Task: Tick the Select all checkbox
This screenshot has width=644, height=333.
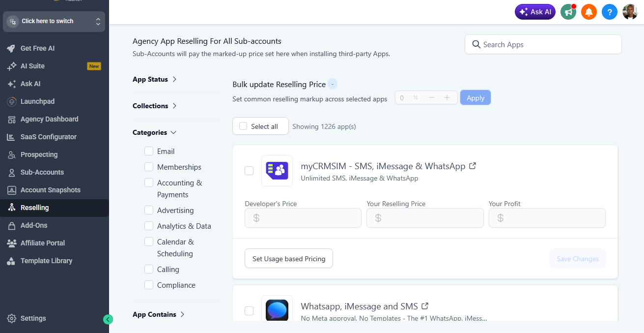Action: coord(243,126)
